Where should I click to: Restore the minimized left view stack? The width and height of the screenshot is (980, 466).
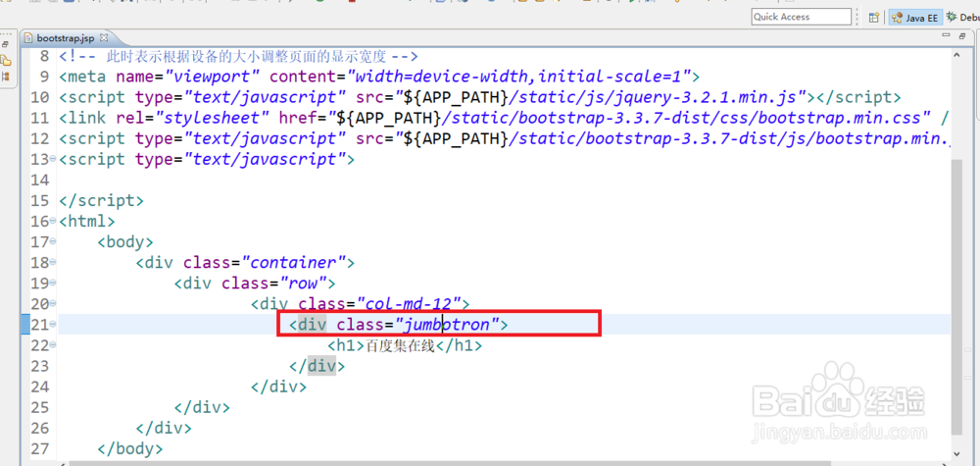[6, 44]
